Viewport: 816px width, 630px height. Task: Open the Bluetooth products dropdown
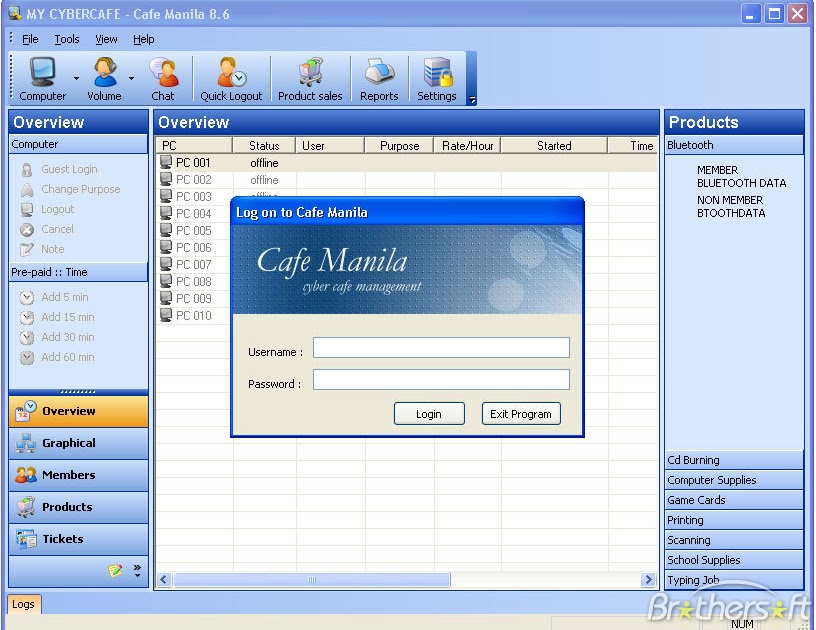tap(733, 144)
